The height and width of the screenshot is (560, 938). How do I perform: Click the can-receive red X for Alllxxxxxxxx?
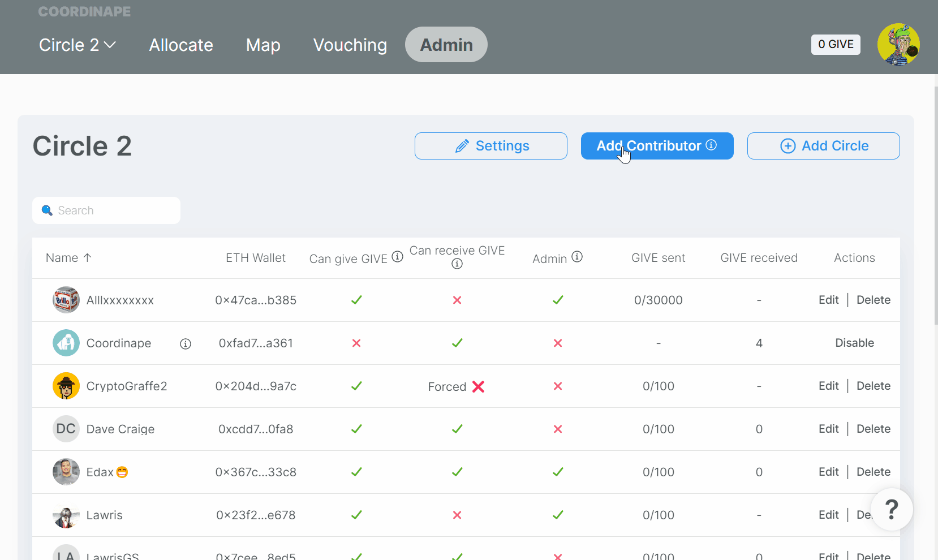(x=457, y=300)
